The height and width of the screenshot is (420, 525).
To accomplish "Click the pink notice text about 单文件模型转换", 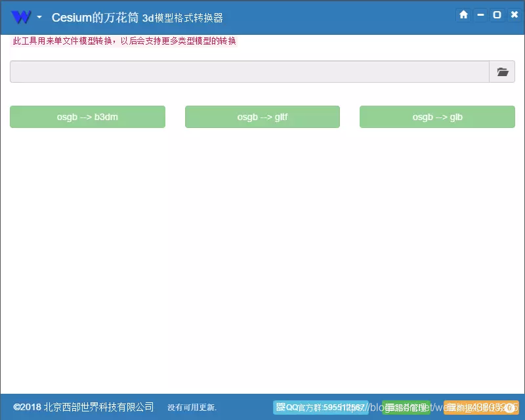I will click(x=124, y=41).
